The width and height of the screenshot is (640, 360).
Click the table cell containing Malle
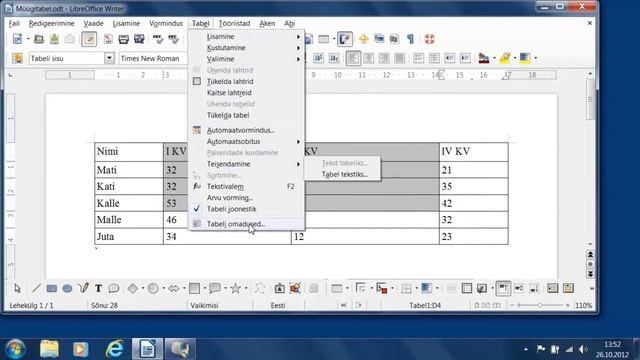(129, 220)
